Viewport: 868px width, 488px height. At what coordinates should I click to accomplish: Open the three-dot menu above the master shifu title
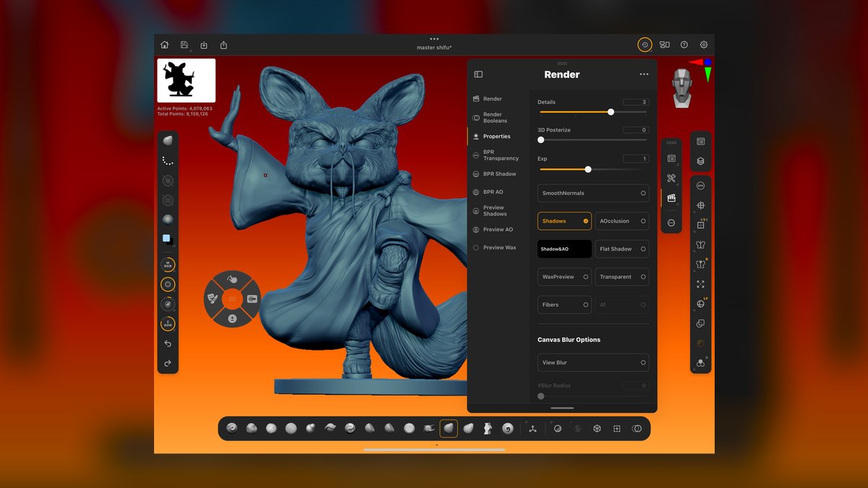434,38
